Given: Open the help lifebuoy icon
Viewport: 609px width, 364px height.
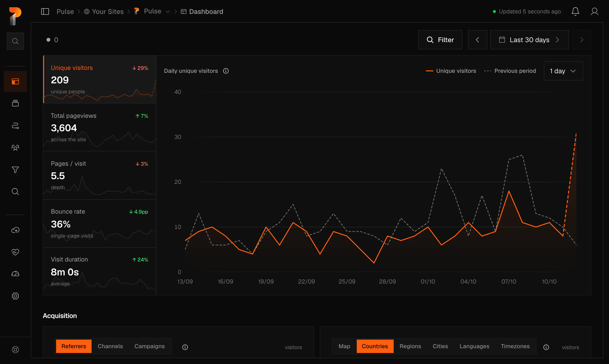Looking at the screenshot, I should (x=15, y=350).
